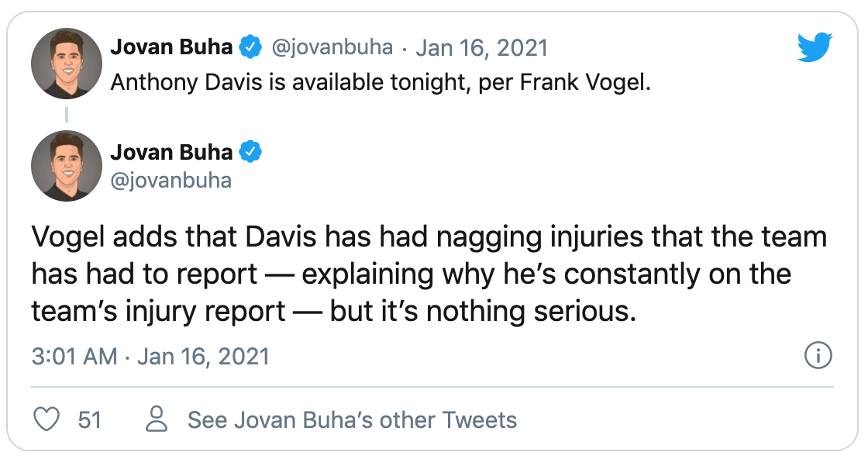Image resolution: width=868 pixels, height=459 pixels.
Task: Open the Twitter Ads info circle icon
Action: pyautogui.click(x=818, y=355)
